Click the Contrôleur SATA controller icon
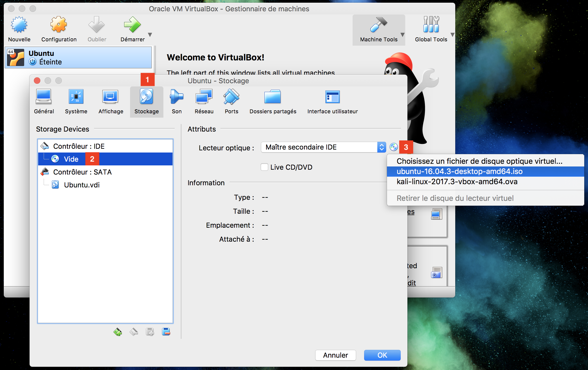 pyautogui.click(x=45, y=172)
